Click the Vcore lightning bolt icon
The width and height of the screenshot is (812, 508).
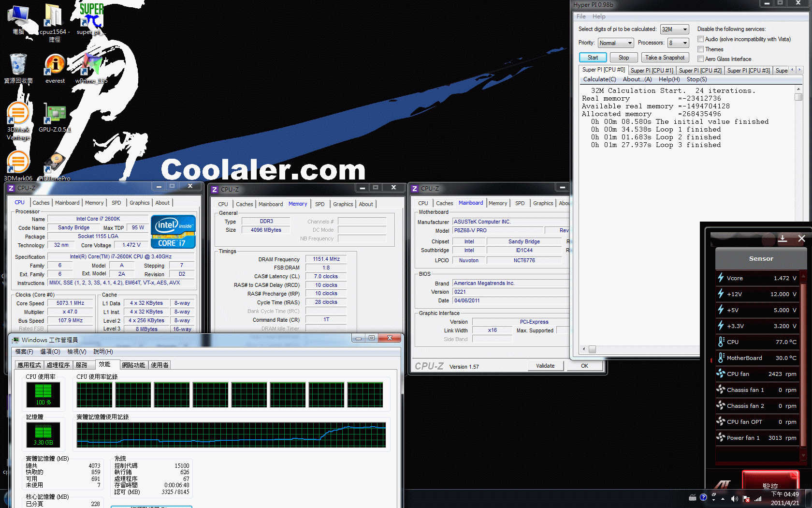(x=721, y=278)
